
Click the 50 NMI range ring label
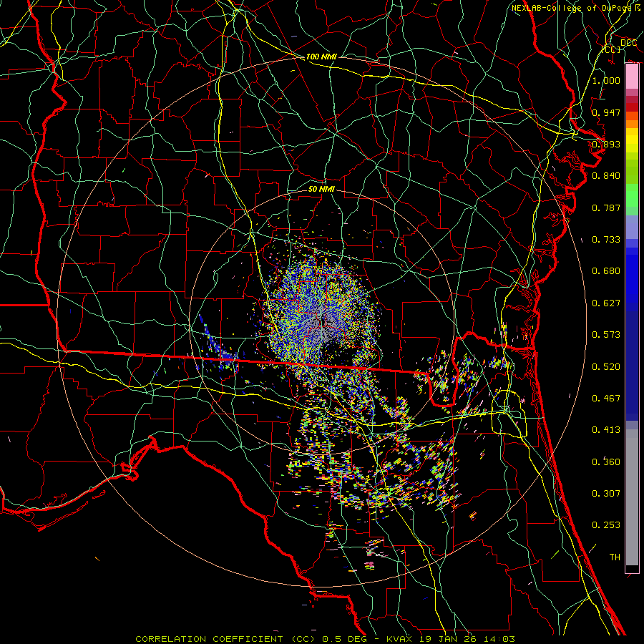(x=321, y=189)
